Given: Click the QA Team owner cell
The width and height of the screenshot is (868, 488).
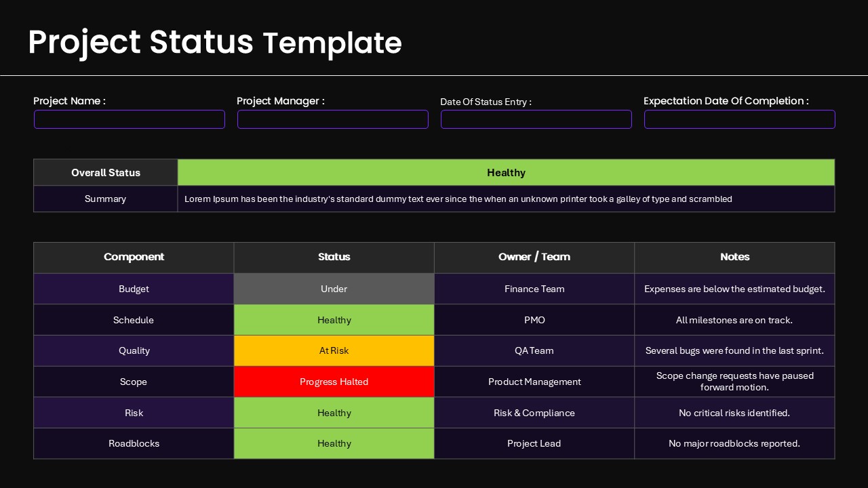Looking at the screenshot, I should point(534,350).
